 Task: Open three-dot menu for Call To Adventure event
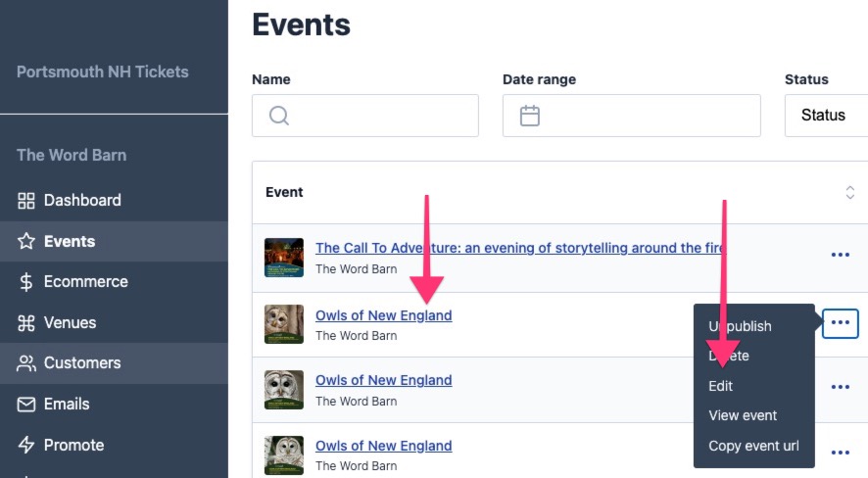tap(841, 255)
